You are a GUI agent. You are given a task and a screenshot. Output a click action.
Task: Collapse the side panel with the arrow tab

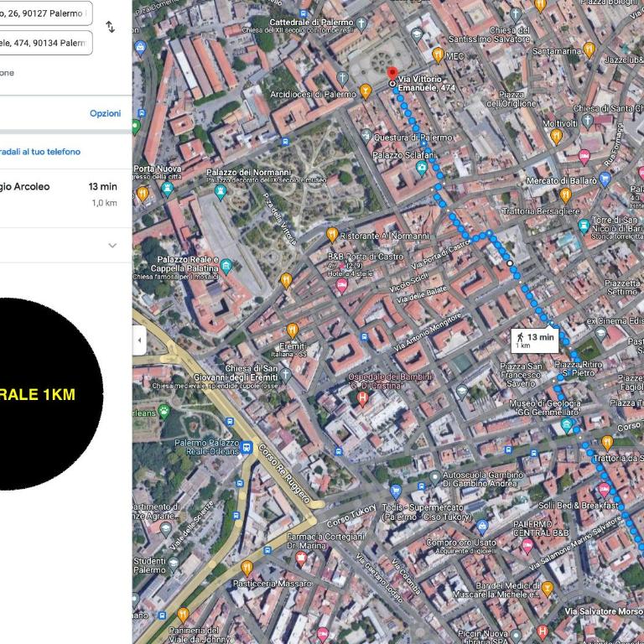point(140,340)
